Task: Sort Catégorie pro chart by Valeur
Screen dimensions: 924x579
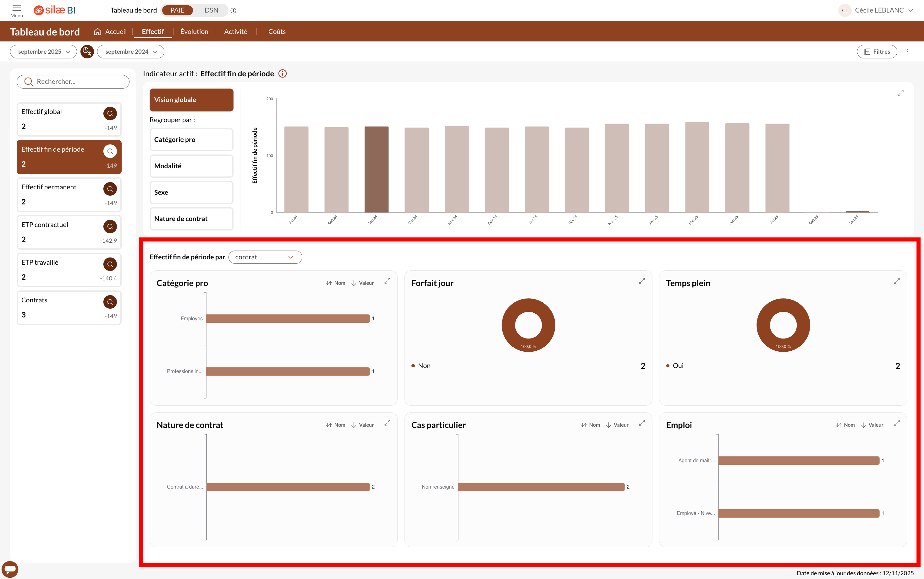Action: pyautogui.click(x=363, y=283)
